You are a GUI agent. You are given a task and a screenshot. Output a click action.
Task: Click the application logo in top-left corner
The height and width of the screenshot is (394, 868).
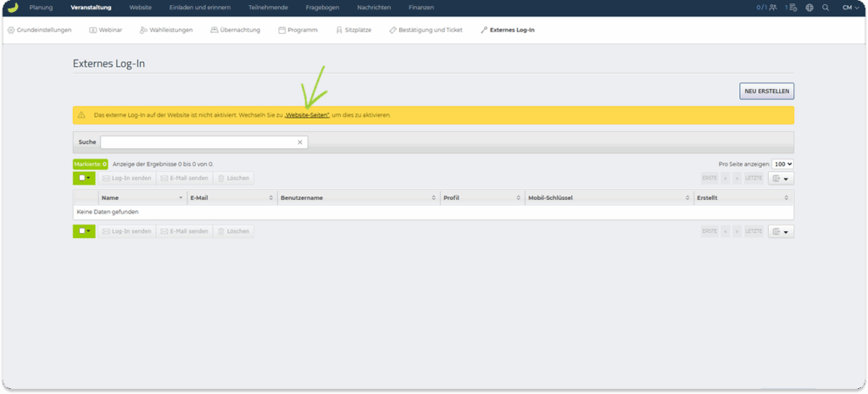click(12, 8)
